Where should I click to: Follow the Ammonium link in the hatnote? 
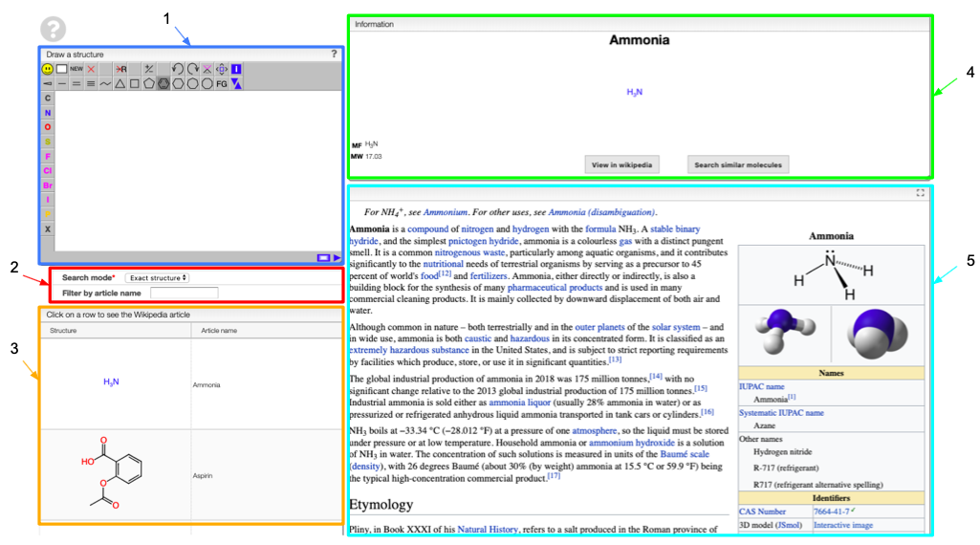coord(445,212)
